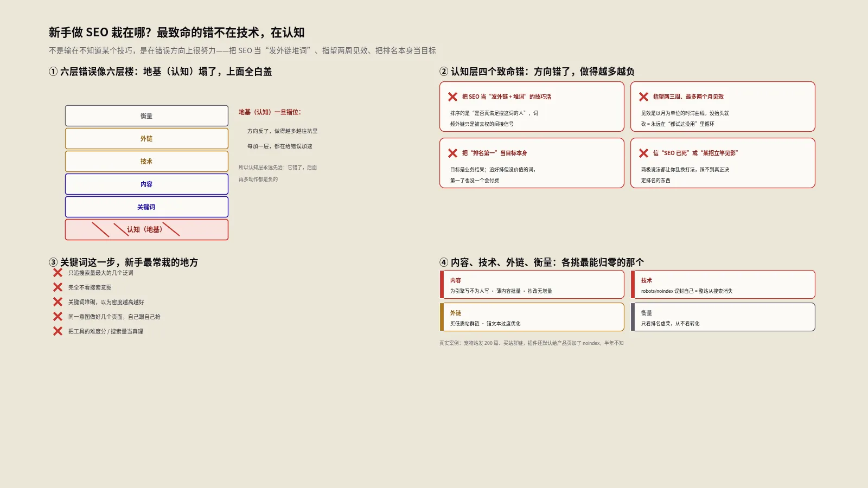Click the red X next to 完全不看搜索意图

[x=58, y=287]
